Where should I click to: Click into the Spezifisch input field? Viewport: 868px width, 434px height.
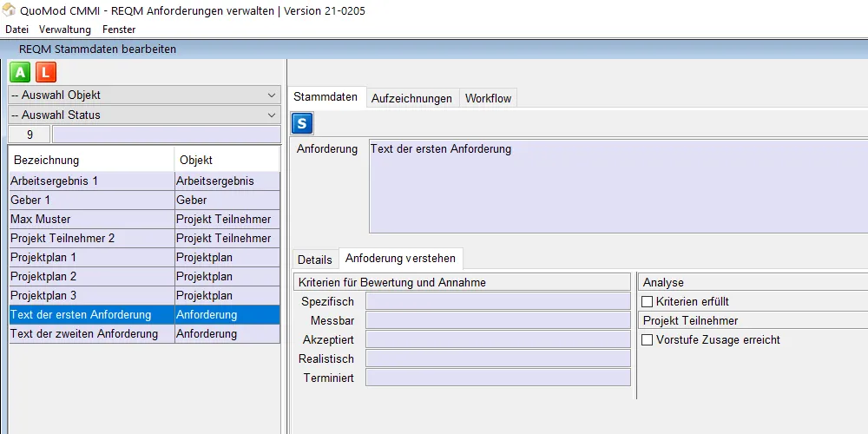pos(497,301)
